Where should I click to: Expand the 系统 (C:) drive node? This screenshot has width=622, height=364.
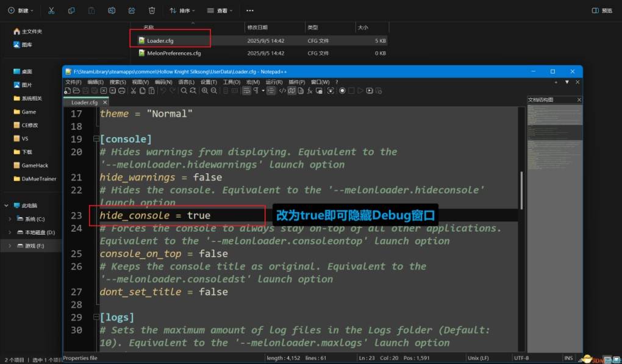pyautogui.click(x=10, y=219)
